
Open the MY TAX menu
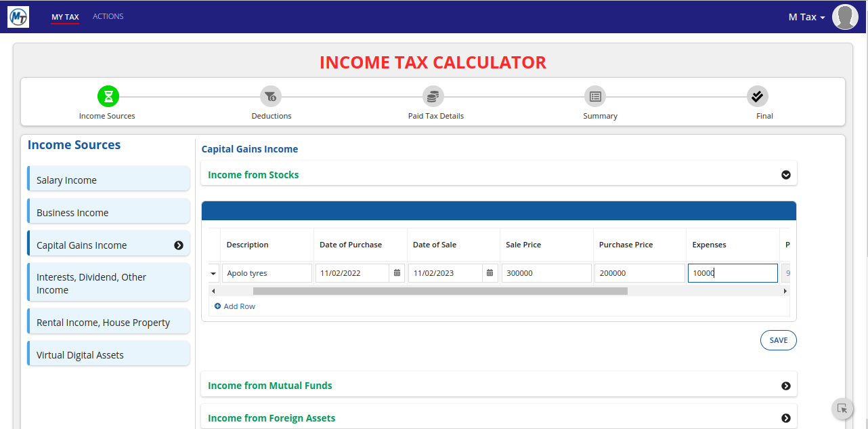click(65, 17)
